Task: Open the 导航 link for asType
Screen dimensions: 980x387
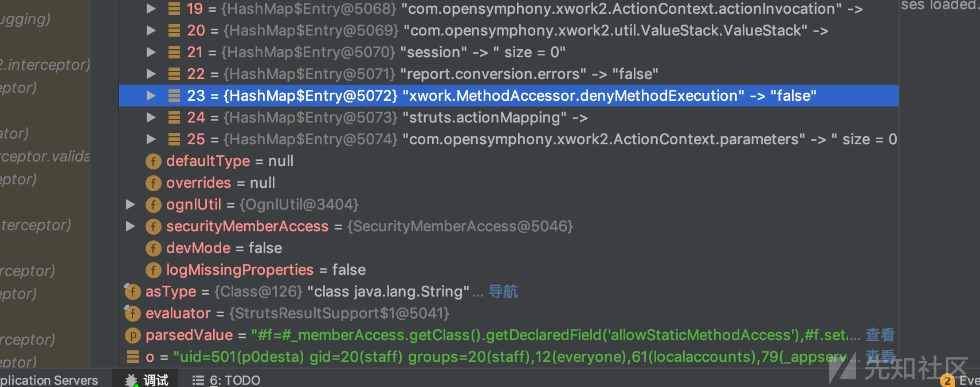Action: point(503,291)
